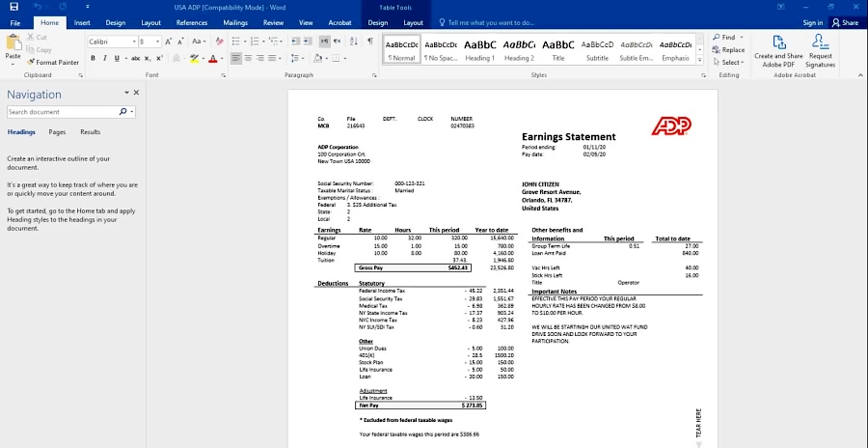This screenshot has height=448, width=868.
Task: Apply strikethrough formatting (abc)
Action: click(136, 58)
